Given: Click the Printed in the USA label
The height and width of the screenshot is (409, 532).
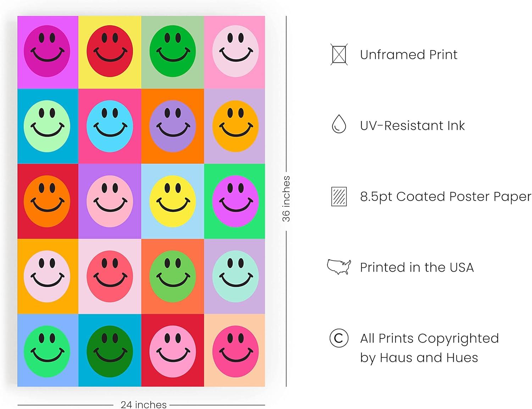Looking at the screenshot, I should pos(417,267).
